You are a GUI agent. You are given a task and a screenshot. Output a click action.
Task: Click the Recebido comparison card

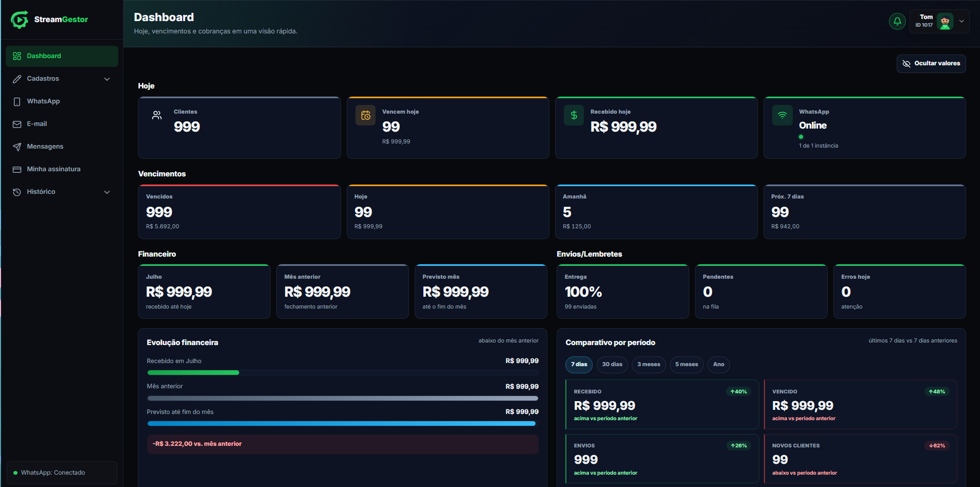point(662,404)
